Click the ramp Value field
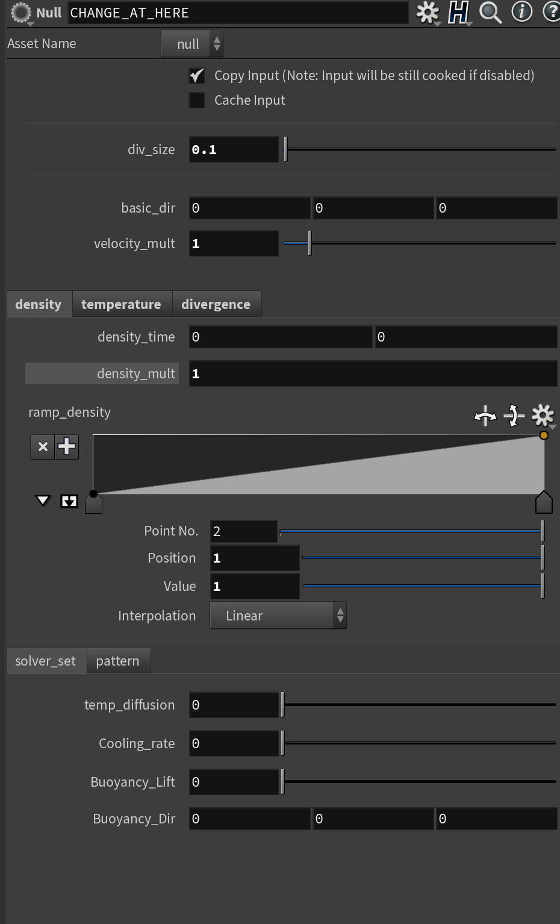 pos(255,586)
